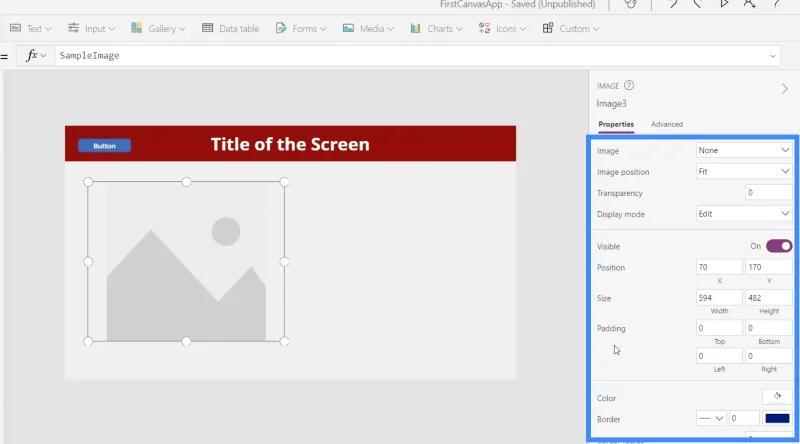Click the Size Height field
The width and height of the screenshot is (800, 444).
[769, 298]
